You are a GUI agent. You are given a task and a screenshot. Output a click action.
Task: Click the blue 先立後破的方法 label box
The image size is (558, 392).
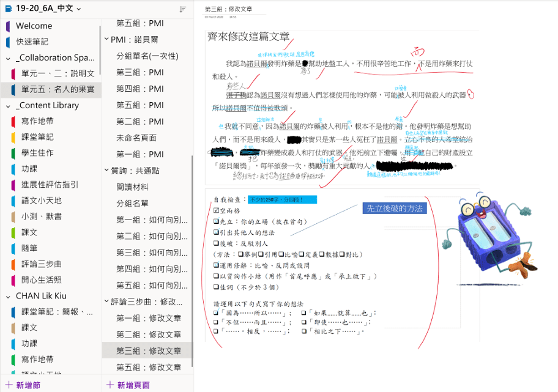point(394,208)
